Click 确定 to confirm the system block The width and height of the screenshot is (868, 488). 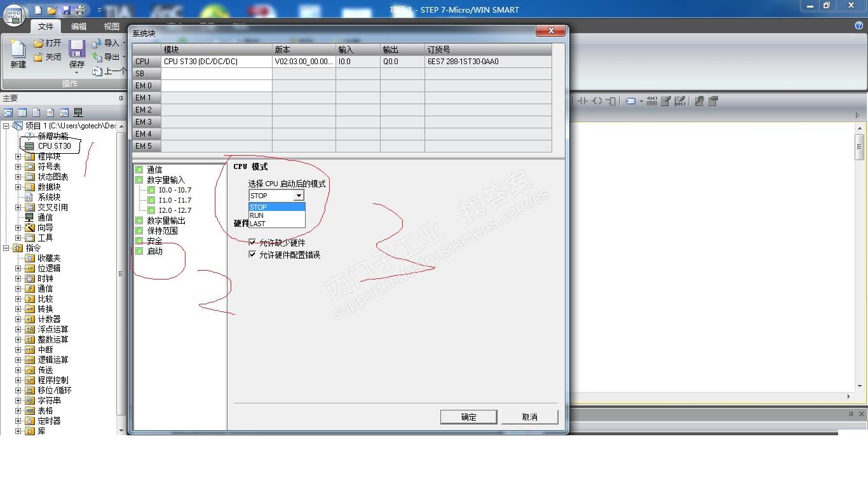[468, 417]
